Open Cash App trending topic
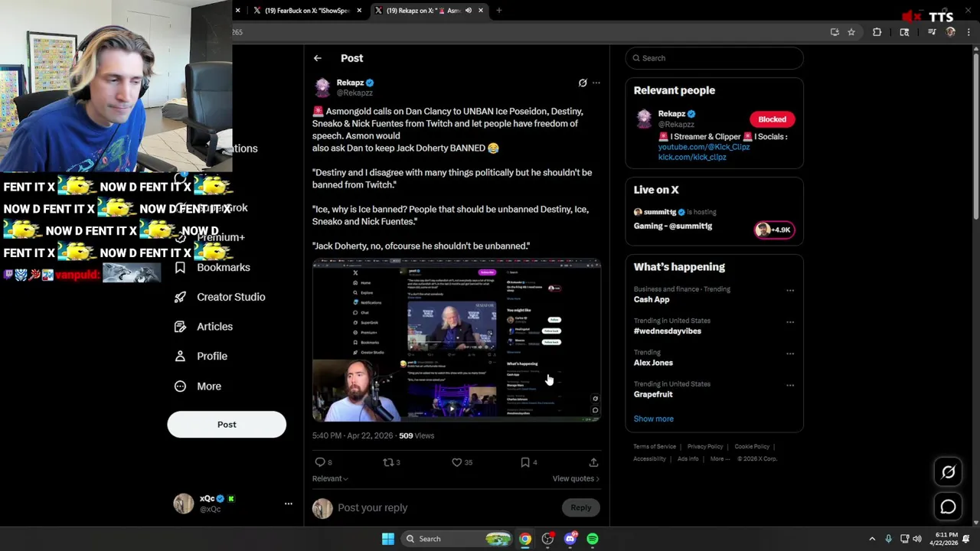980x551 pixels. [x=652, y=299]
